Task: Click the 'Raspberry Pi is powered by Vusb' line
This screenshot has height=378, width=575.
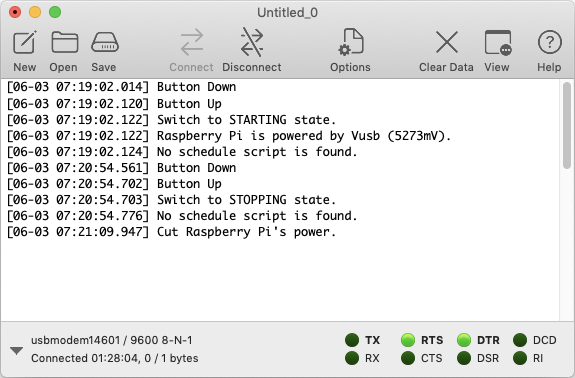Action: pyautogui.click(x=229, y=136)
